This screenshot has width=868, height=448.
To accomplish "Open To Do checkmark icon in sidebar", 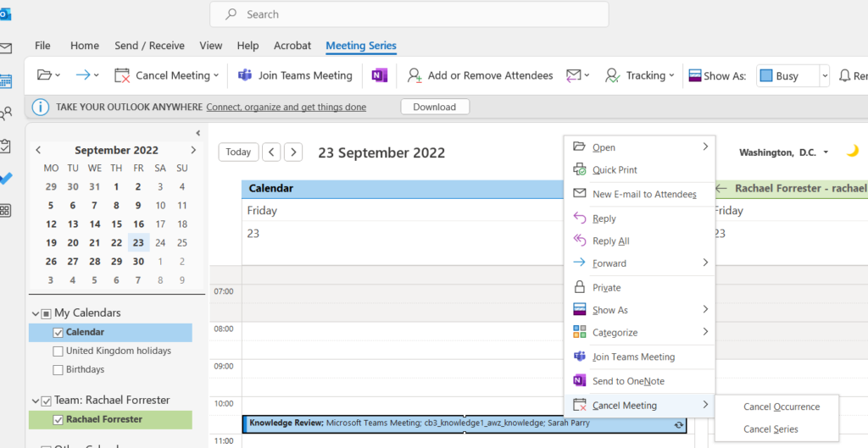I will [x=6, y=178].
